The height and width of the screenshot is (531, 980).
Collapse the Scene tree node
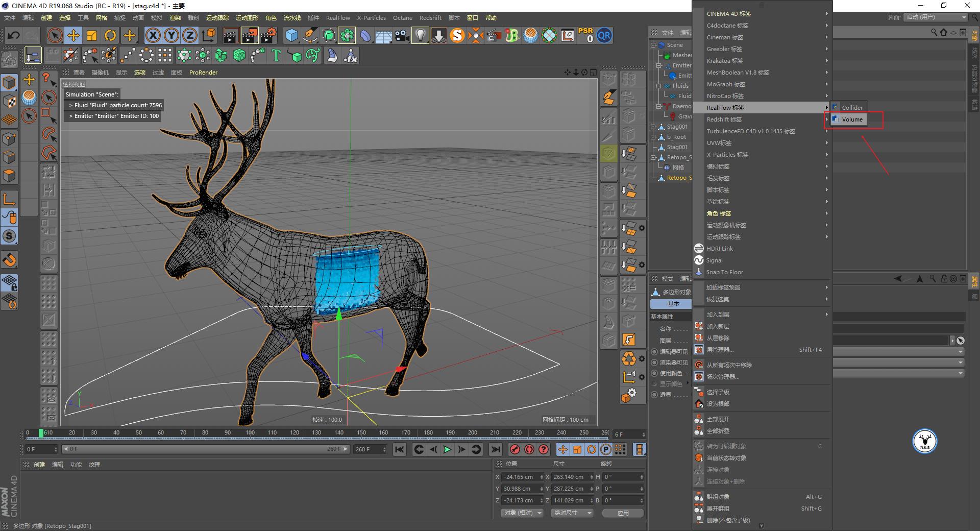(x=653, y=45)
